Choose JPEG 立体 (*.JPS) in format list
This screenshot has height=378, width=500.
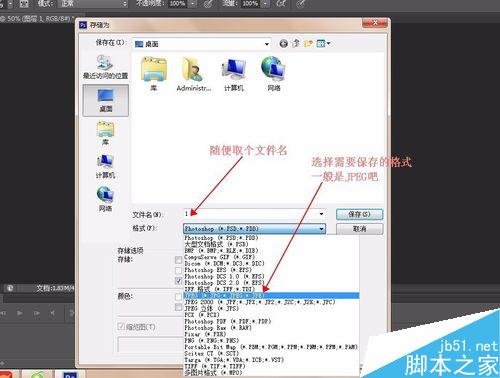point(271,308)
